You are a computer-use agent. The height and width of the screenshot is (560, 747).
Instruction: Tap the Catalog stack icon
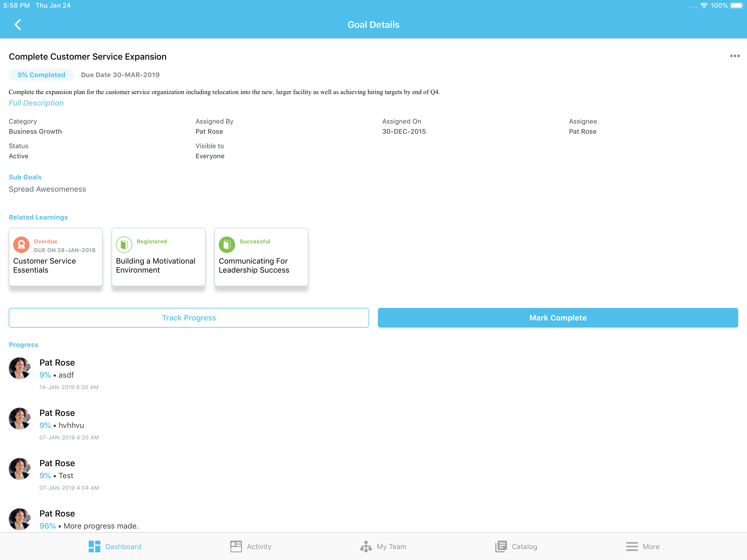click(x=501, y=546)
